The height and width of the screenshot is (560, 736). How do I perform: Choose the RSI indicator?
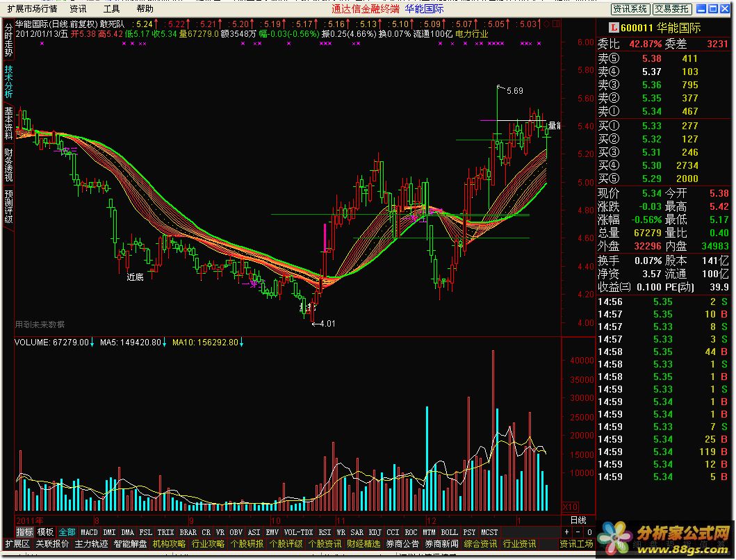pos(325,532)
